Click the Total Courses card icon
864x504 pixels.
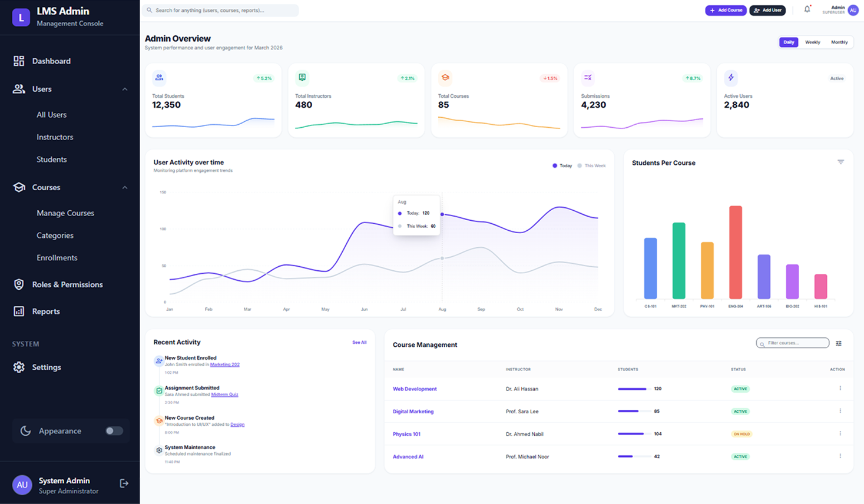[x=445, y=78]
